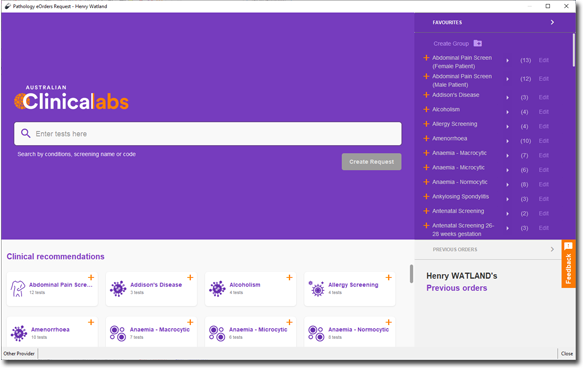The image size is (583, 368).
Task: Add Anaemia - Microcytic card via plus
Action: pos(289,322)
